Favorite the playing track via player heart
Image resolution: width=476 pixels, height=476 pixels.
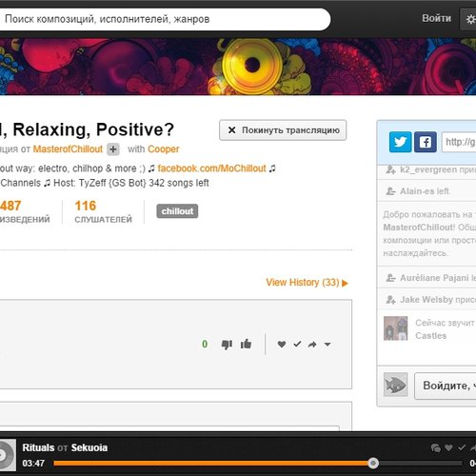click(x=448, y=447)
